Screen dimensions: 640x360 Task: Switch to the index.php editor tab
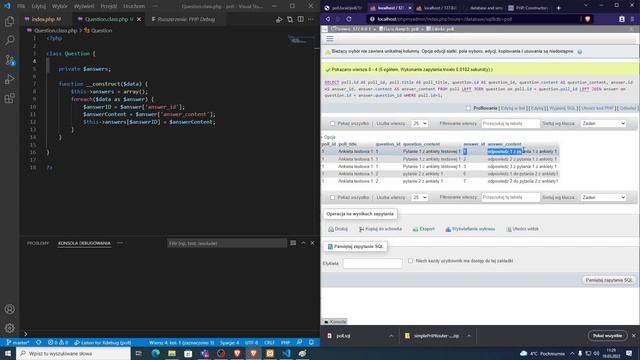click(46, 19)
